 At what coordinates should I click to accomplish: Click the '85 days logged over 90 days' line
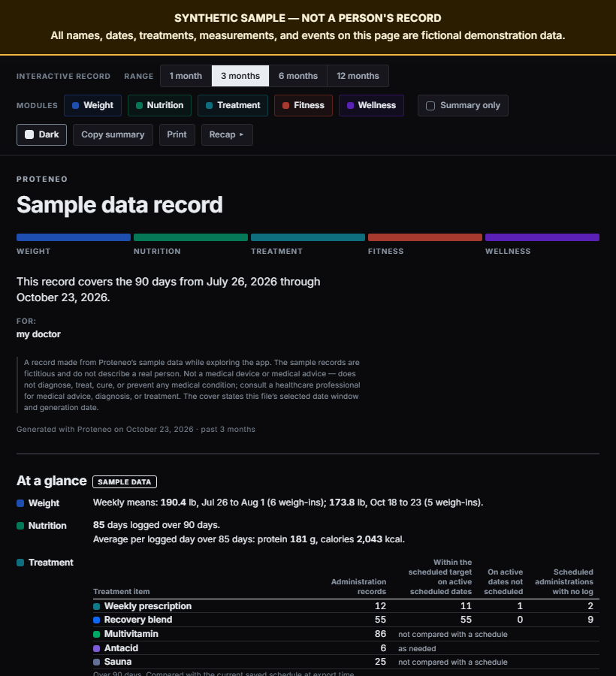(x=156, y=525)
